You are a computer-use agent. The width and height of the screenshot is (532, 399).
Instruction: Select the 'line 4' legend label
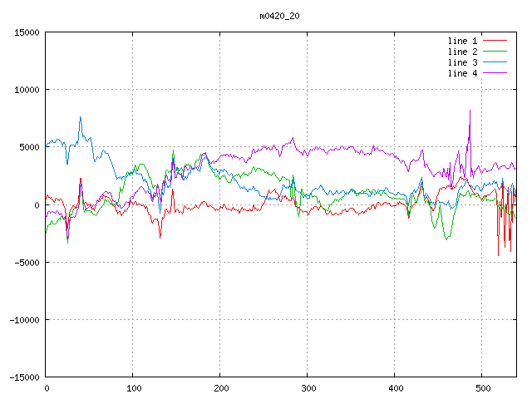462,73
